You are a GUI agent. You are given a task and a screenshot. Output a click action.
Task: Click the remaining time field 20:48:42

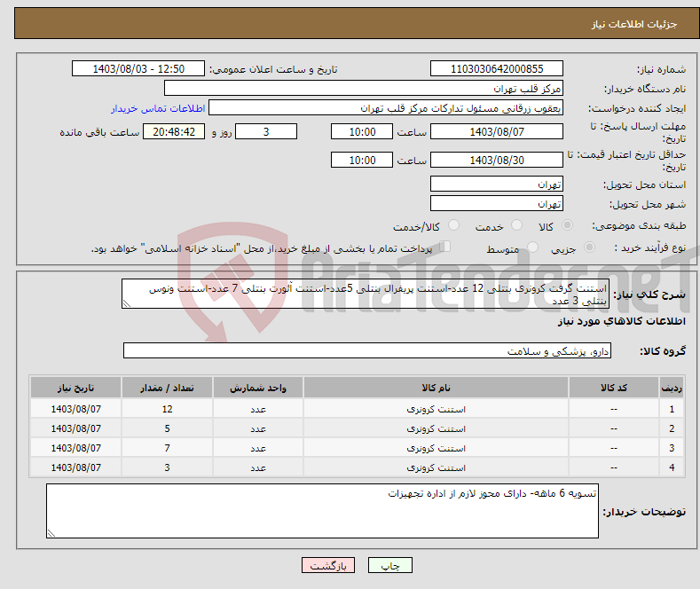[x=174, y=131]
